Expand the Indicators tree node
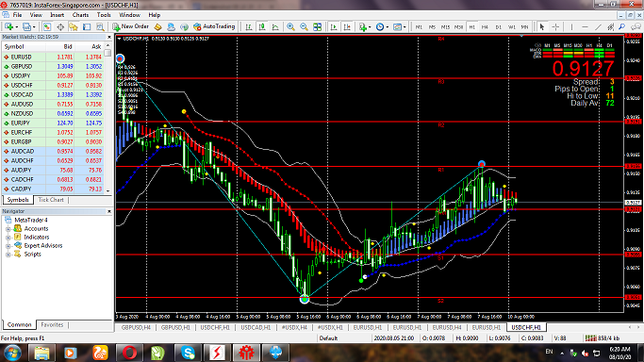 pos(8,238)
